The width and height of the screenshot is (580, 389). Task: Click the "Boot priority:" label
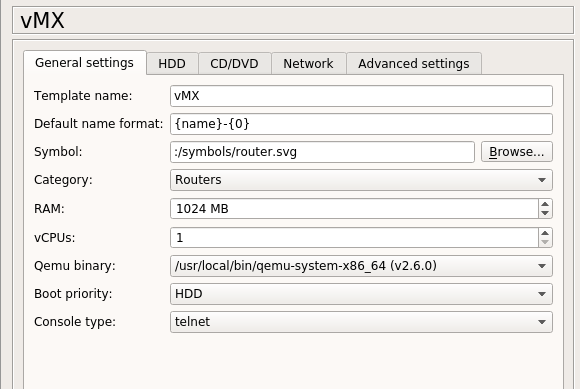tap(73, 294)
